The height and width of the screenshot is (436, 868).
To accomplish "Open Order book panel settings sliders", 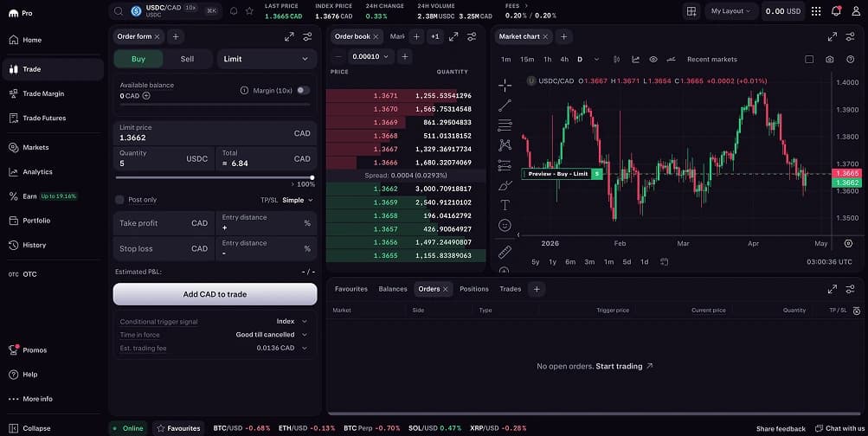I will tap(472, 36).
